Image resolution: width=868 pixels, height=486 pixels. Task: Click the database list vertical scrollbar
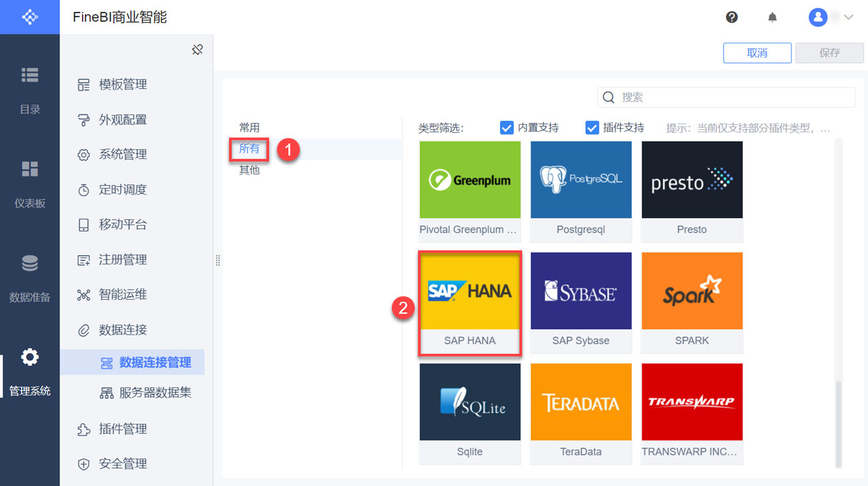click(x=839, y=423)
